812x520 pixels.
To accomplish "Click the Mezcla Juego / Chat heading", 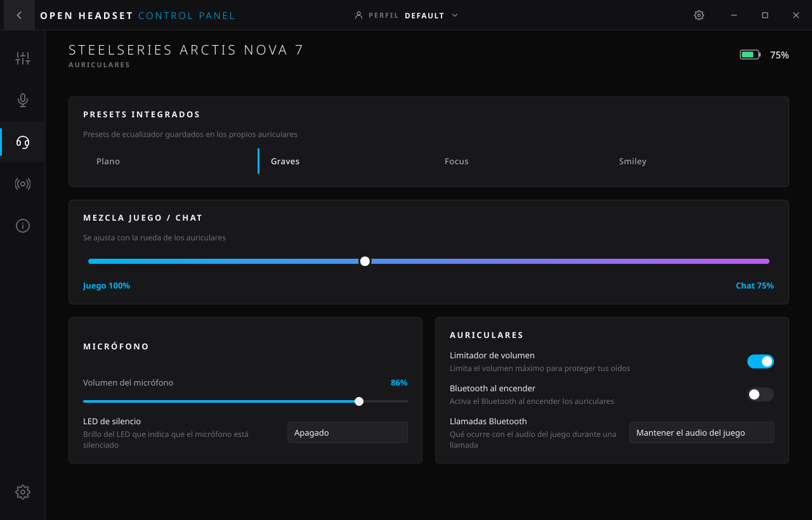I will pos(143,218).
